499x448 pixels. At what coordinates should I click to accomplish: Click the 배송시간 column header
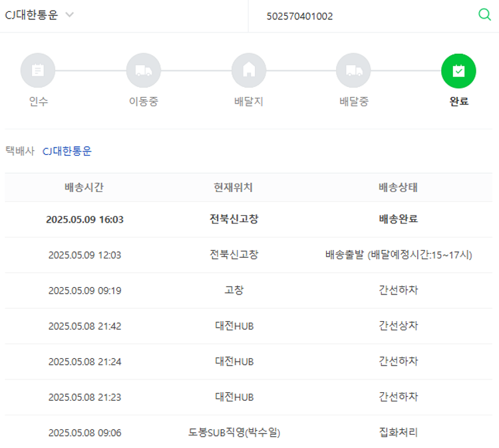pyautogui.click(x=84, y=187)
